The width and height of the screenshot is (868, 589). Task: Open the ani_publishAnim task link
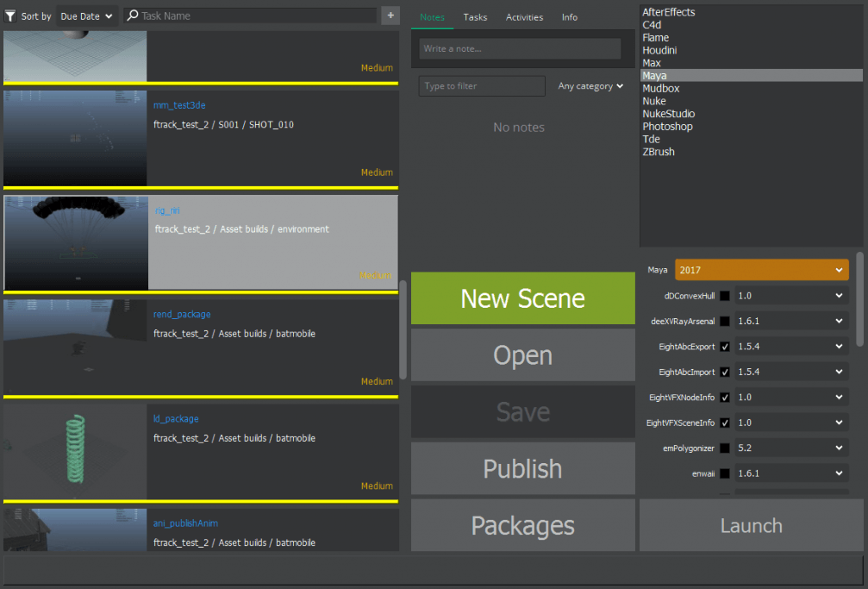(185, 523)
